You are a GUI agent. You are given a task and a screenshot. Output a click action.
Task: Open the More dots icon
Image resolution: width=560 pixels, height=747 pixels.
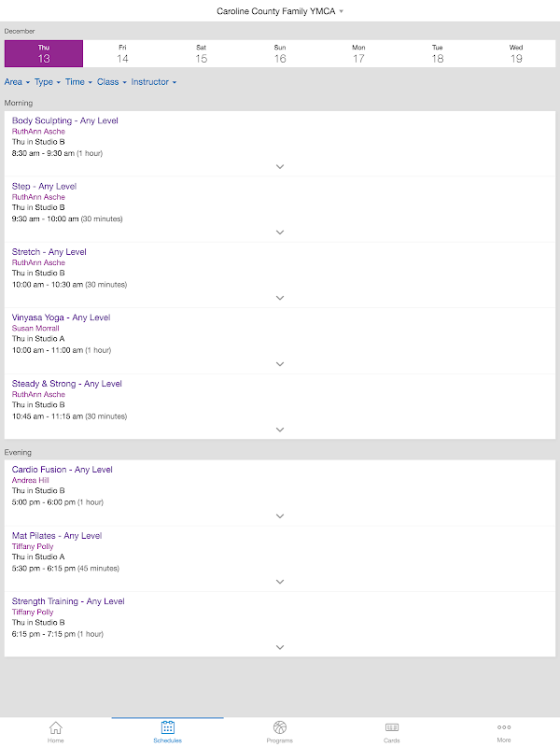pos(504,728)
